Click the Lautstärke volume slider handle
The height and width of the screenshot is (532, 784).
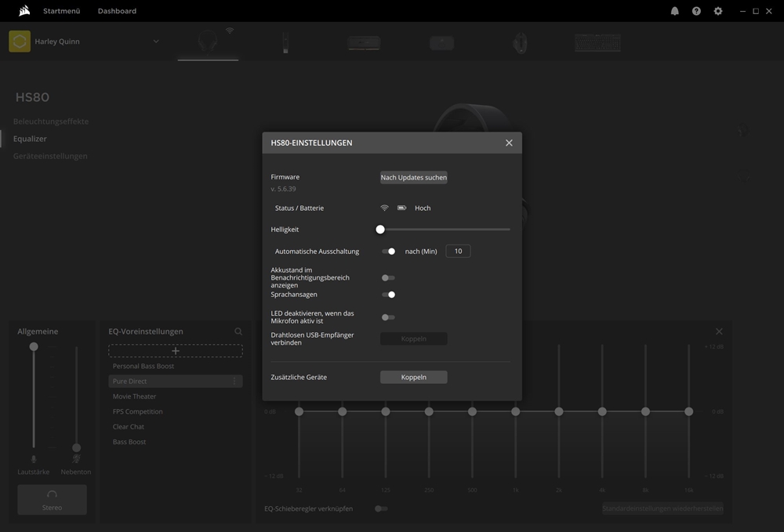pyautogui.click(x=34, y=346)
